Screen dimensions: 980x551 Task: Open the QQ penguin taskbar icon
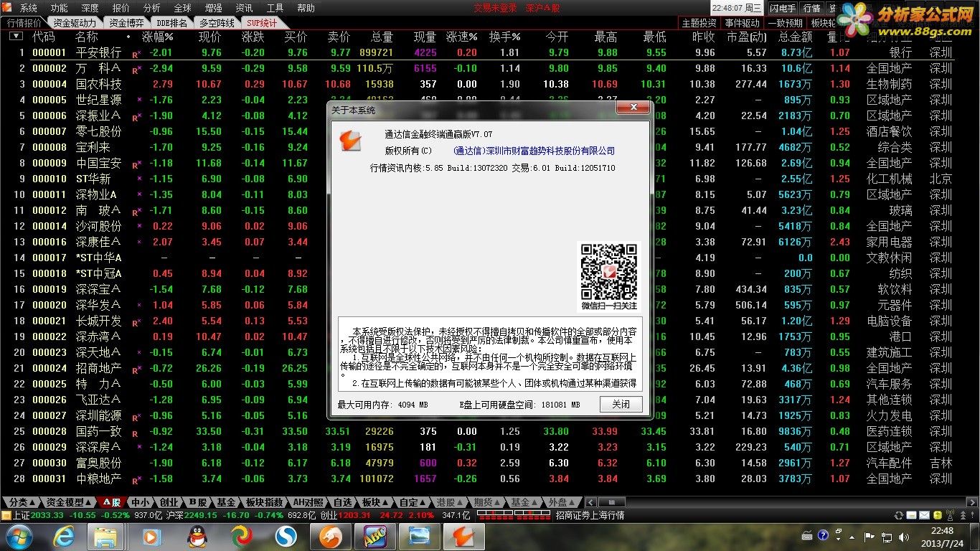click(197, 537)
